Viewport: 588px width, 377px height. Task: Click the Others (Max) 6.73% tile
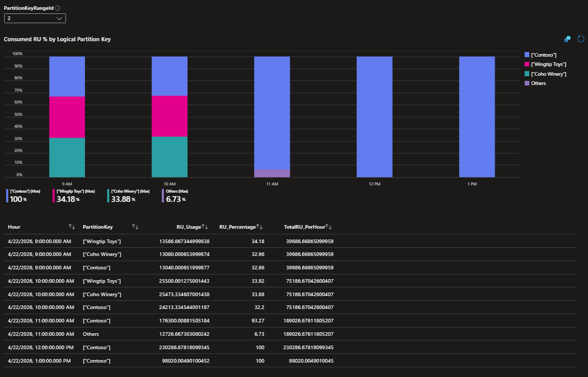[x=175, y=196]
